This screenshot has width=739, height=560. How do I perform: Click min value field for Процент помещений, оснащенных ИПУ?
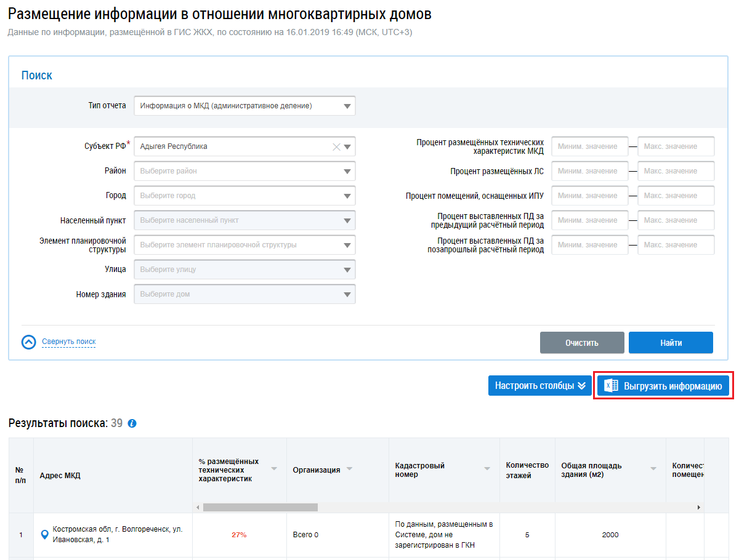click(x=590, y=196)
